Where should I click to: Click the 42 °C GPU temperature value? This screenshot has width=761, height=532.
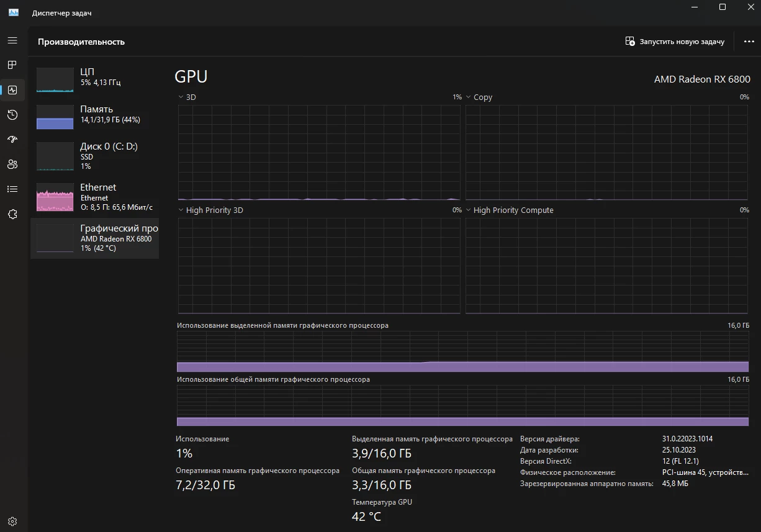[366, 516]
